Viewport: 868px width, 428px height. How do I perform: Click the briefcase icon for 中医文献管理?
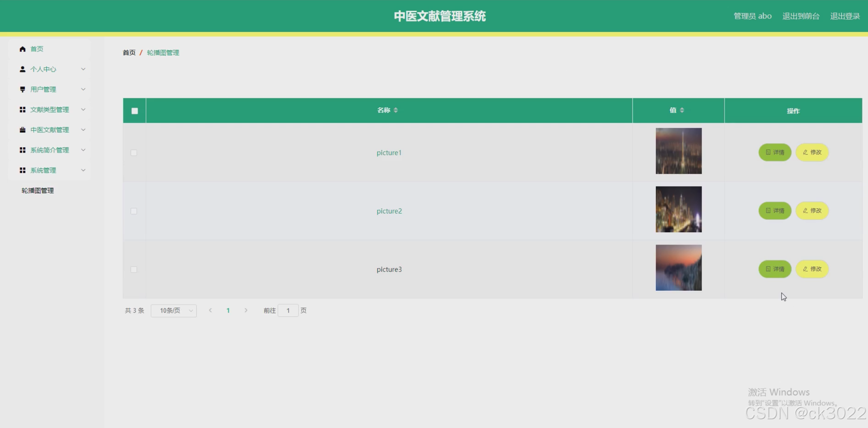coord(22,130)
